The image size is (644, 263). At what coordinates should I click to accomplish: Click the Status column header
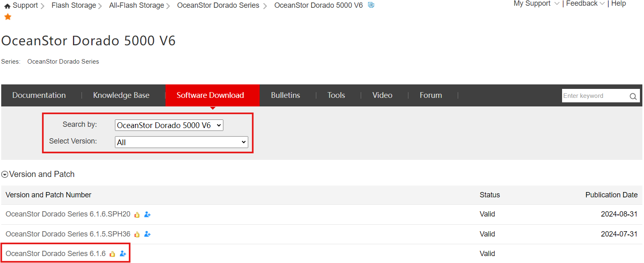490,195
